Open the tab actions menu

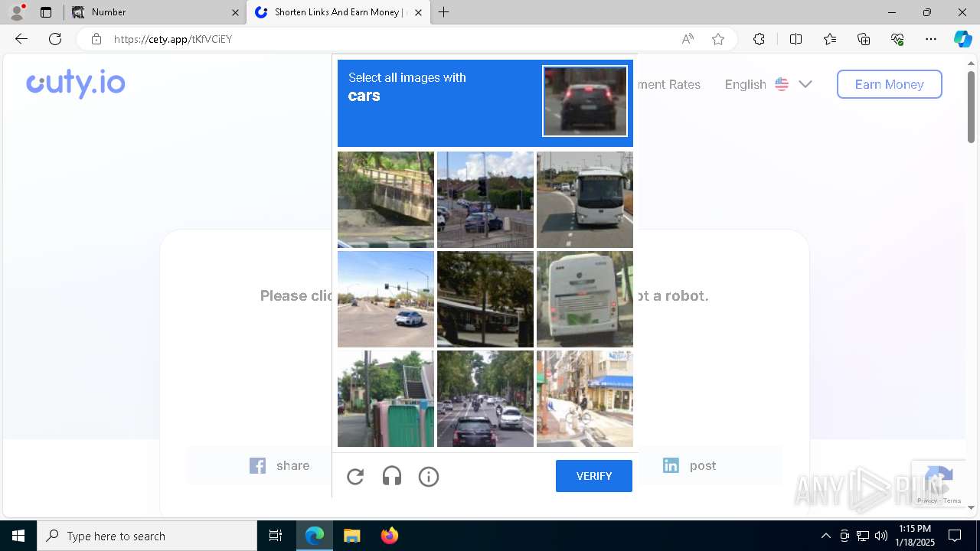(46, 12)
